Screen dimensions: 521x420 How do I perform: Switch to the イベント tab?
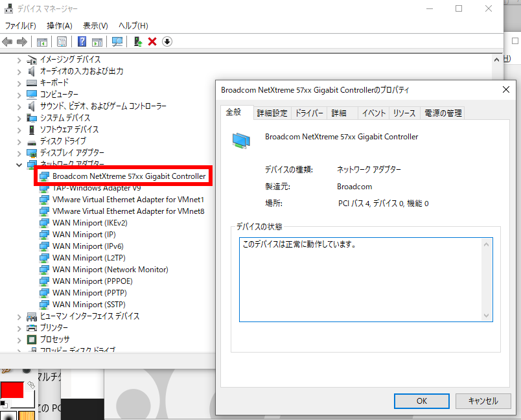[373, 113]
